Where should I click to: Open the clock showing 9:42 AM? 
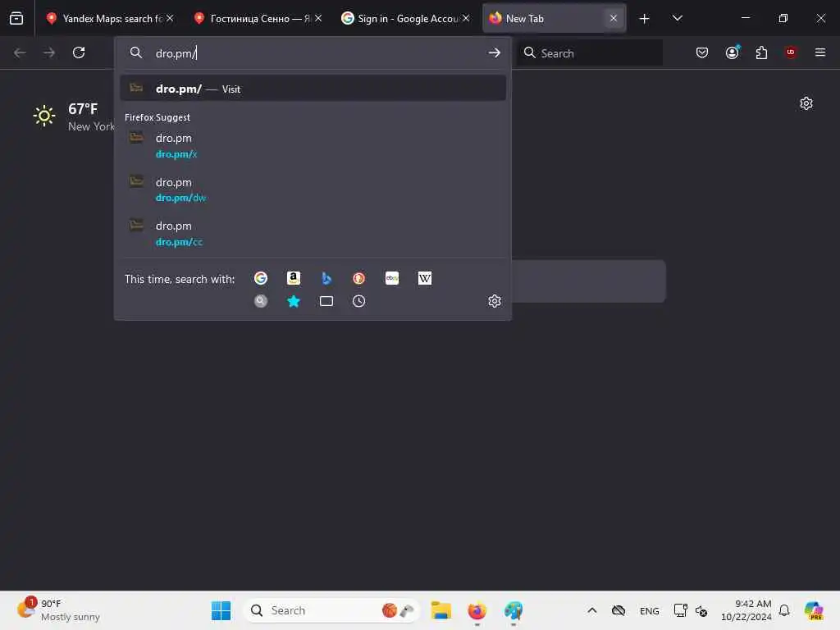pyautogui.click(x=746, y=610)
